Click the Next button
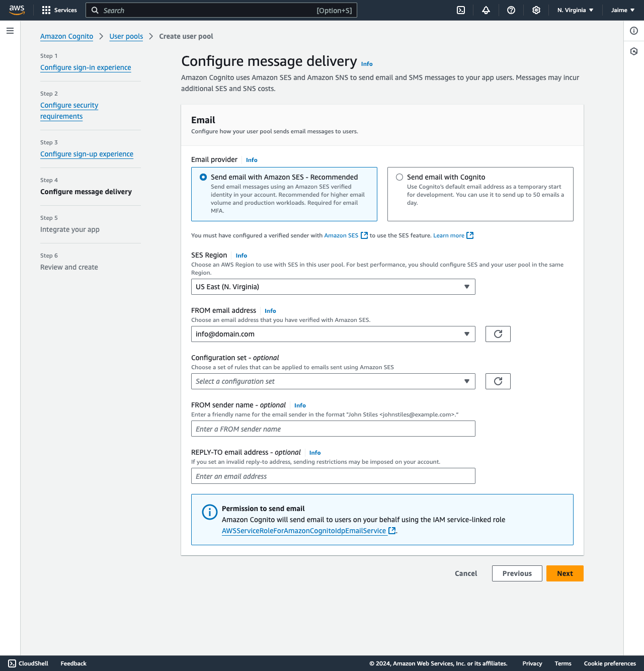Viewport: 644px width, 671px height. point(565,573)
